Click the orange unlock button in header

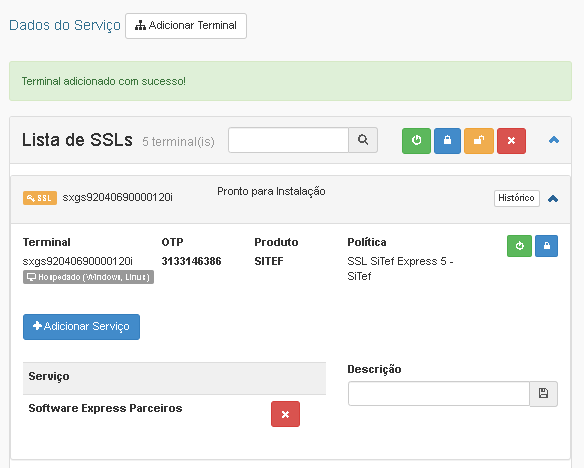tap(479, 141)
